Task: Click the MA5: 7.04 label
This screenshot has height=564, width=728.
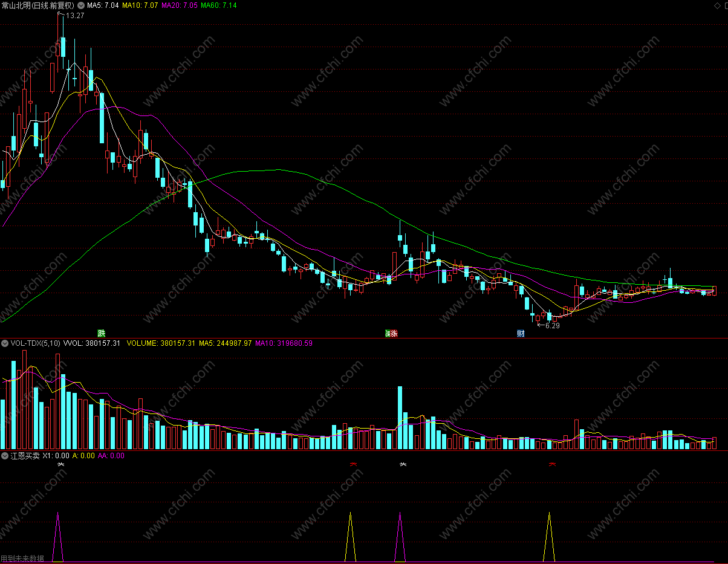Action: [102, 5]
